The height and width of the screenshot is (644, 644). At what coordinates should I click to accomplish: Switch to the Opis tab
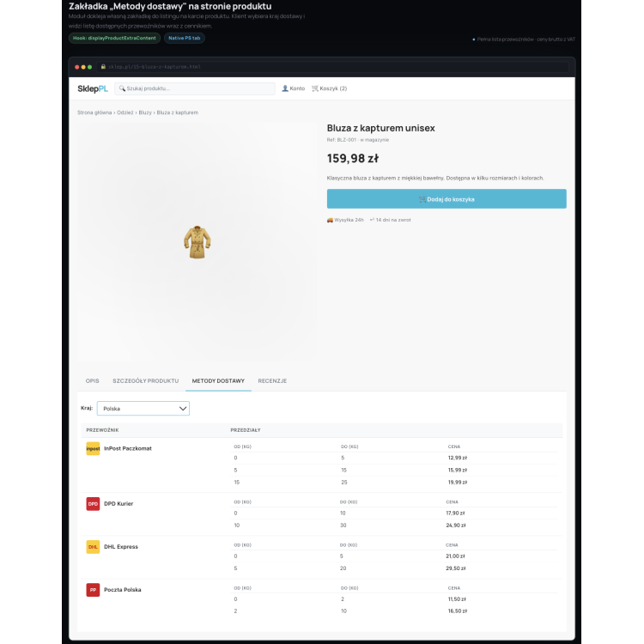click(x=93, y=381)
